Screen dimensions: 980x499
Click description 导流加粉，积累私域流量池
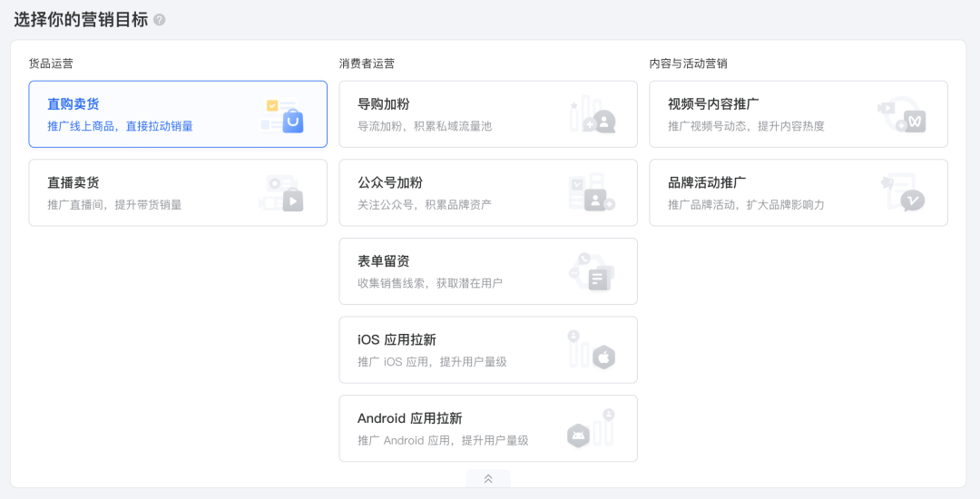click(425, 126)
